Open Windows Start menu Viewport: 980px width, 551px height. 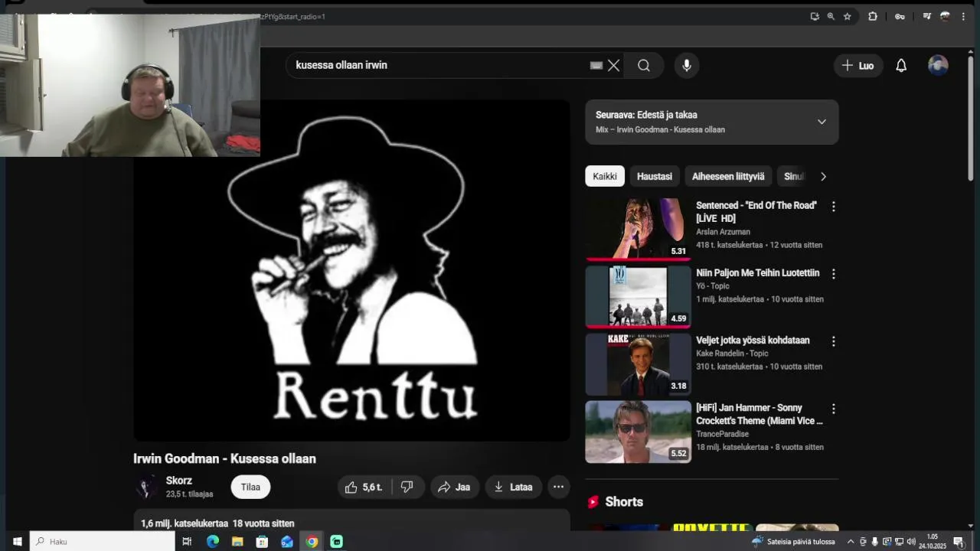point(17,542)
